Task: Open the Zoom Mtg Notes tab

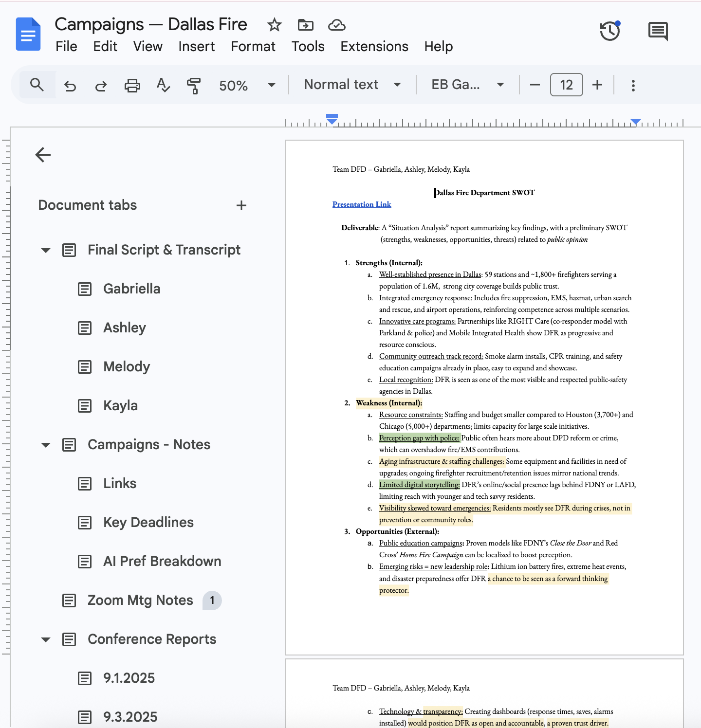Action: 140,601
